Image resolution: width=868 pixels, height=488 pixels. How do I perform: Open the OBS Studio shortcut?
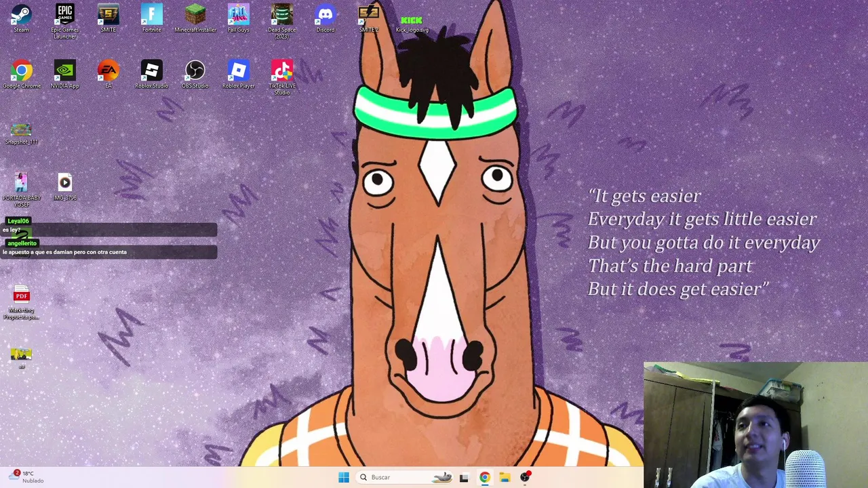click(x=195, y=75)
